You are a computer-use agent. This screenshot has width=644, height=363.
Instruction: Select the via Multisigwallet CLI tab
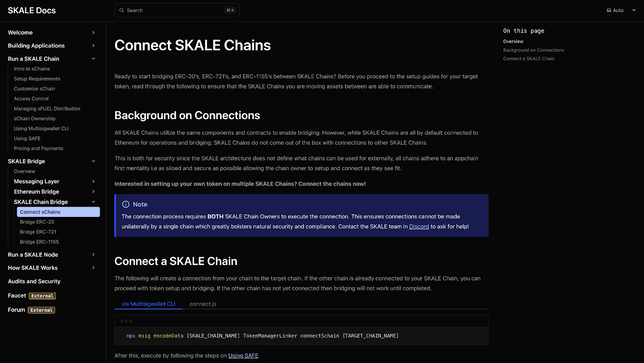148,304
